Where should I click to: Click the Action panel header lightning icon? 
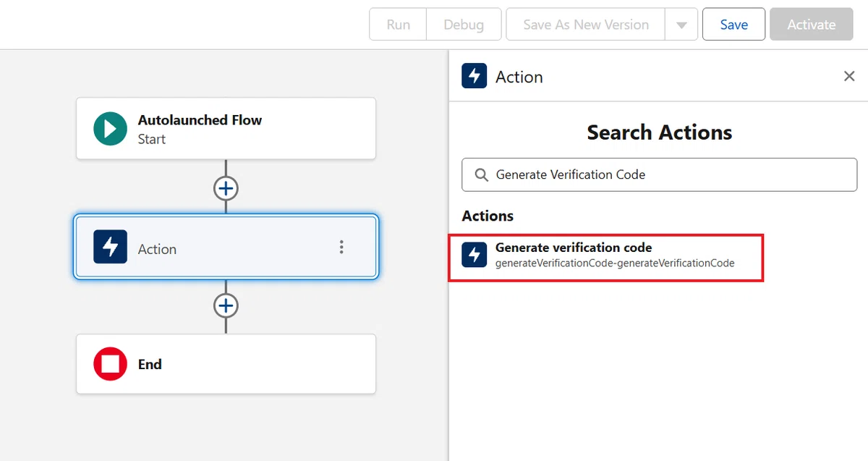pos(475,76)
